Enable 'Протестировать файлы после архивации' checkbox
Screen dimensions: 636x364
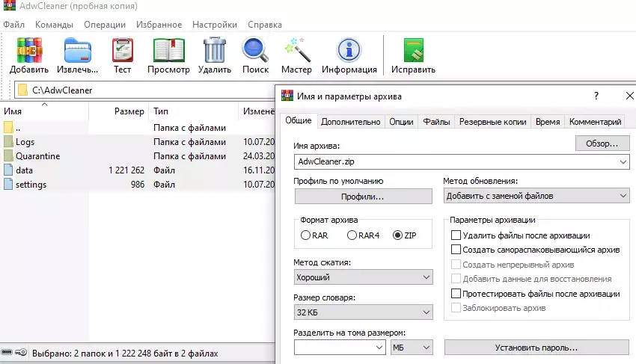456,294
